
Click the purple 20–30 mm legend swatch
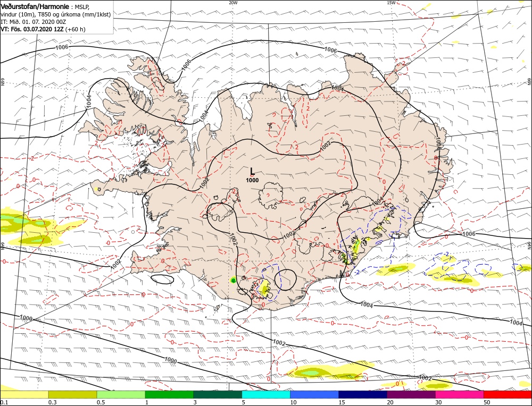411,394
